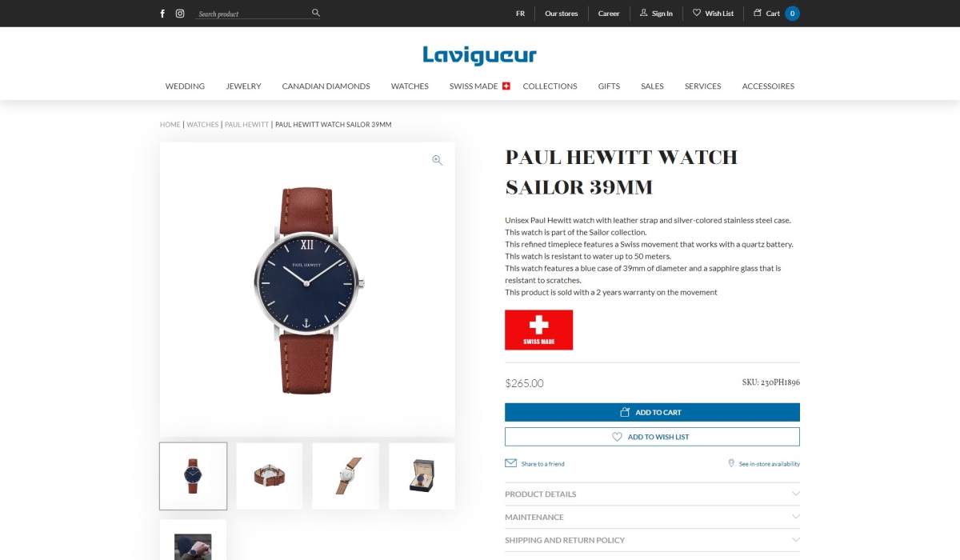Viewport: 960px width, 560px height.
Task: Open the Canadian Diamonds menu
Action: point(326,86)
